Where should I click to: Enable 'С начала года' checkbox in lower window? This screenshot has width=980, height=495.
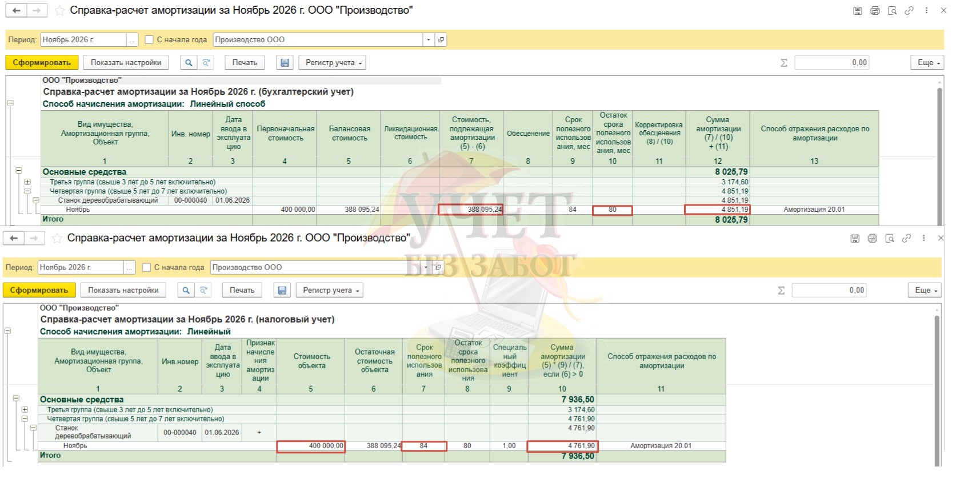coord(146,267)
